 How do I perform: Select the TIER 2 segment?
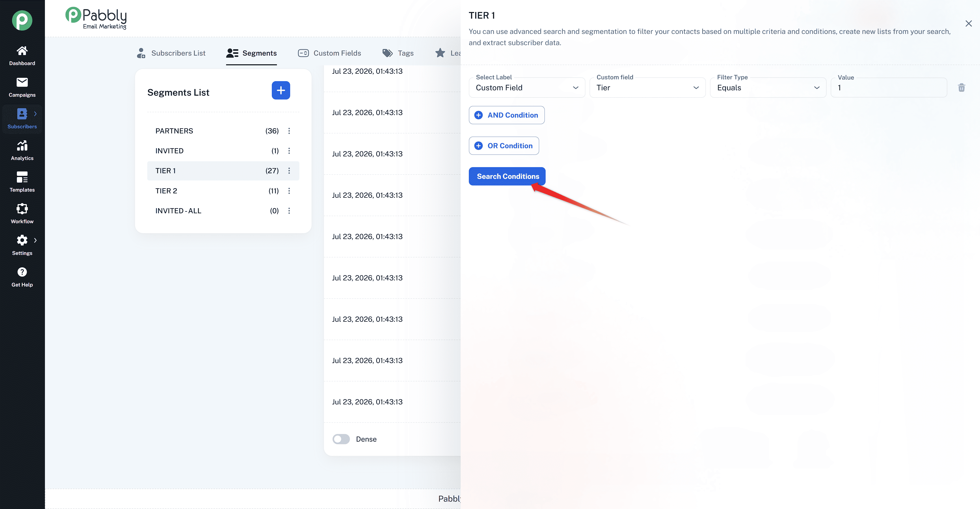click(223, 191)
